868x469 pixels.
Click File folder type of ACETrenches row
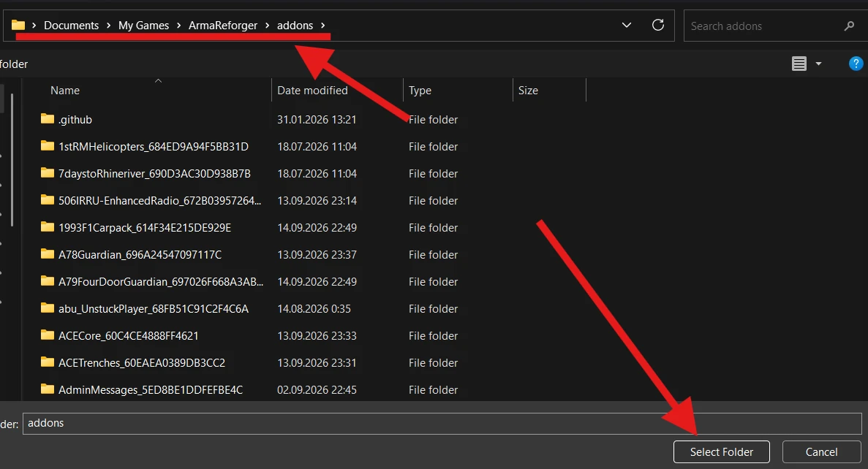click(x=433, y=363)
